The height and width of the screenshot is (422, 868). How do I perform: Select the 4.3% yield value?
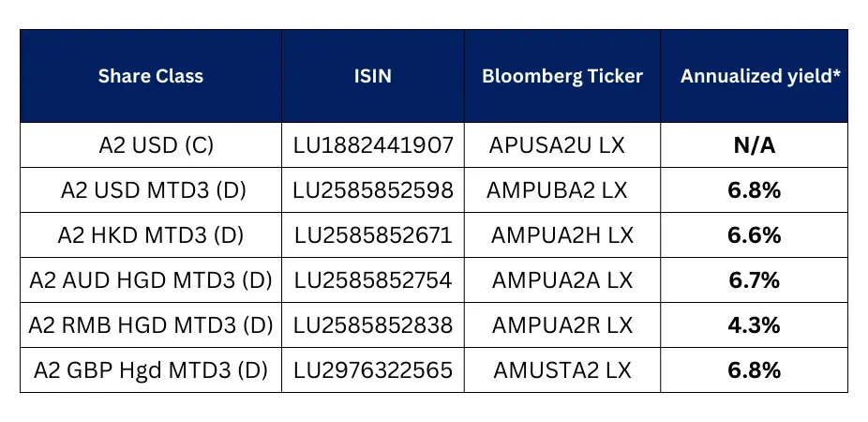tap(754, 325)
